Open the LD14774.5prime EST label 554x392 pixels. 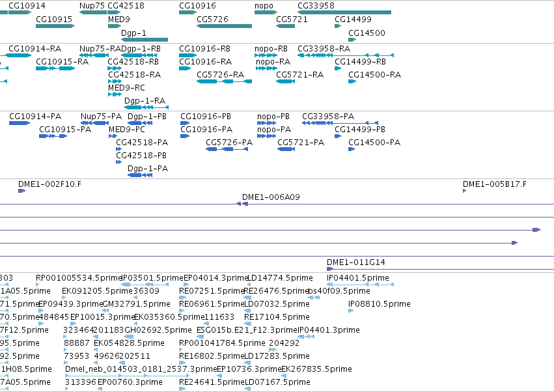click(280, 278)
